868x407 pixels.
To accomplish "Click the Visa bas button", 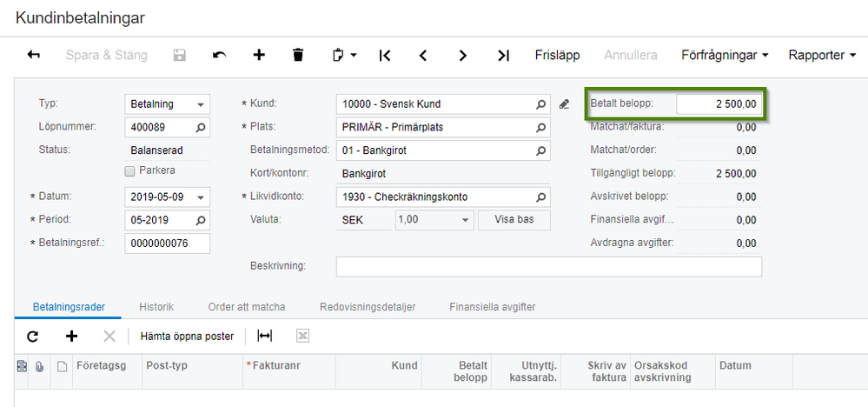I will 514,219.
